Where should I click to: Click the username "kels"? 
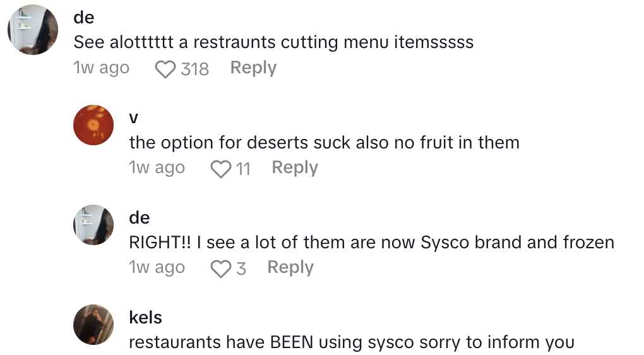coord(145,317)
